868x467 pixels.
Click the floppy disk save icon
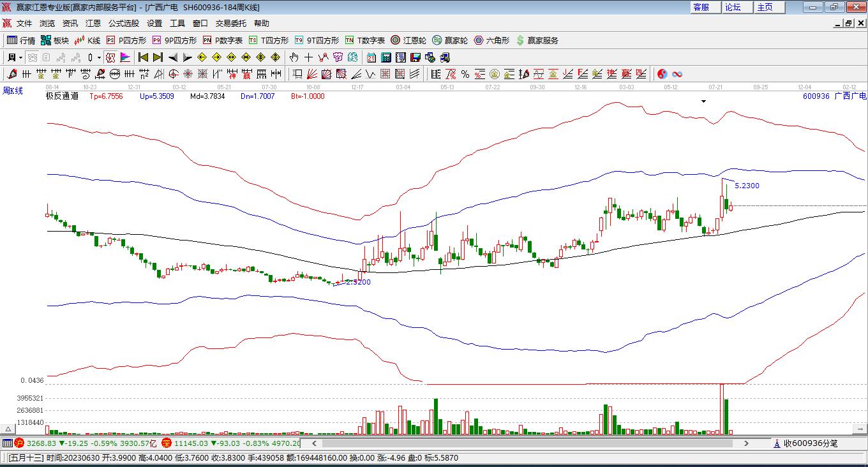pyautogui.click(x=415, y=57)
